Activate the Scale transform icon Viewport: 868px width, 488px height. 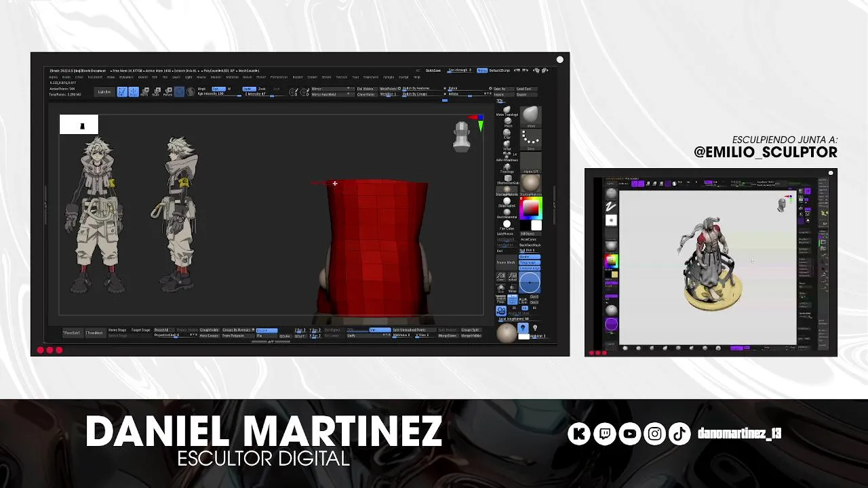tap(156, 91)
